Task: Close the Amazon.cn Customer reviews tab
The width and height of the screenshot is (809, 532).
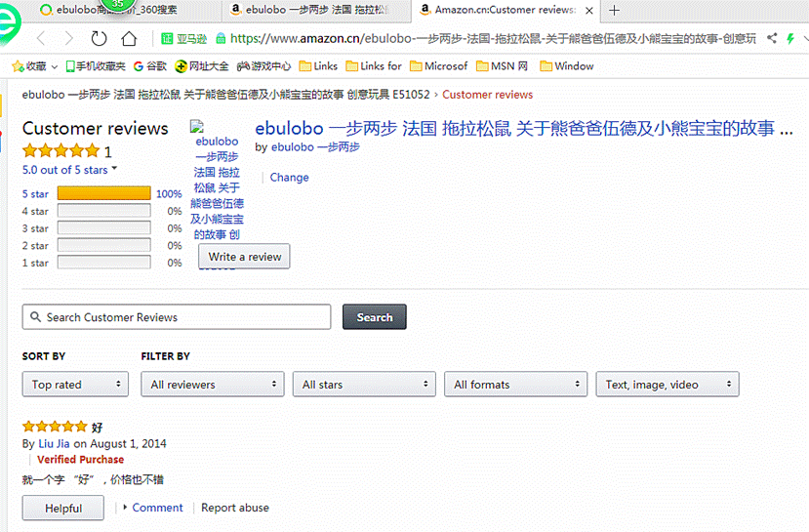Action: tap(588, 10)
